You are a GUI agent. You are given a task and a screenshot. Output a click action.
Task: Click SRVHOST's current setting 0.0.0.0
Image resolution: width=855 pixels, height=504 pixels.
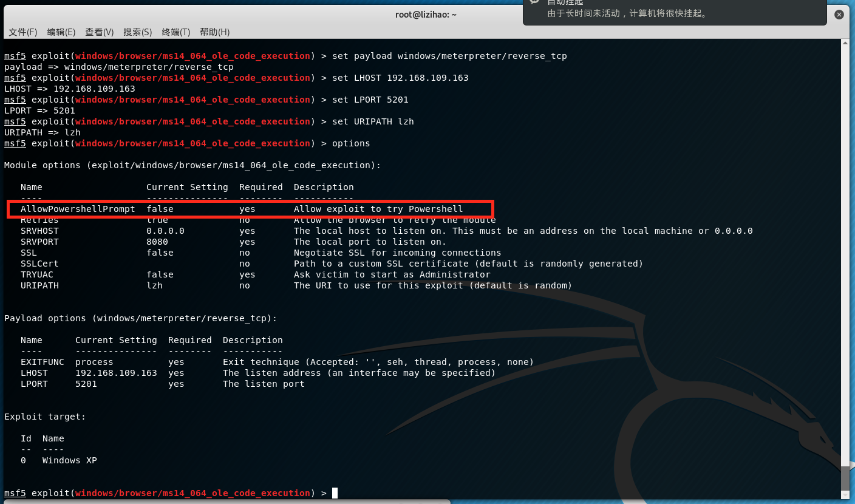165,231
